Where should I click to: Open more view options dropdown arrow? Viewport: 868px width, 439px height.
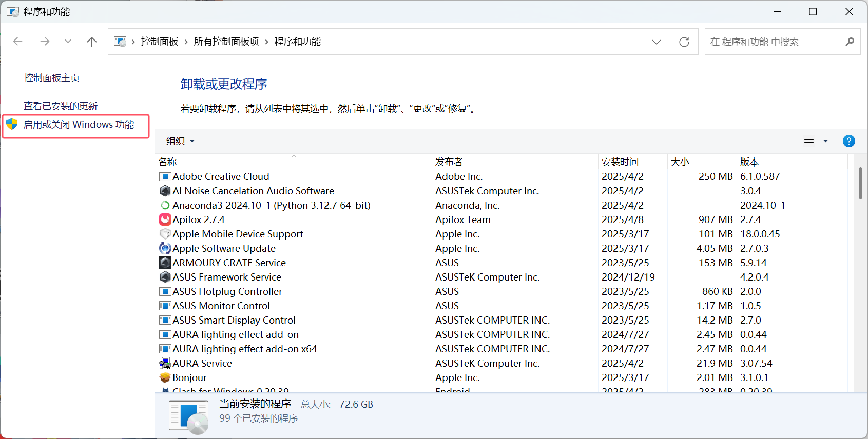point(825,141)
